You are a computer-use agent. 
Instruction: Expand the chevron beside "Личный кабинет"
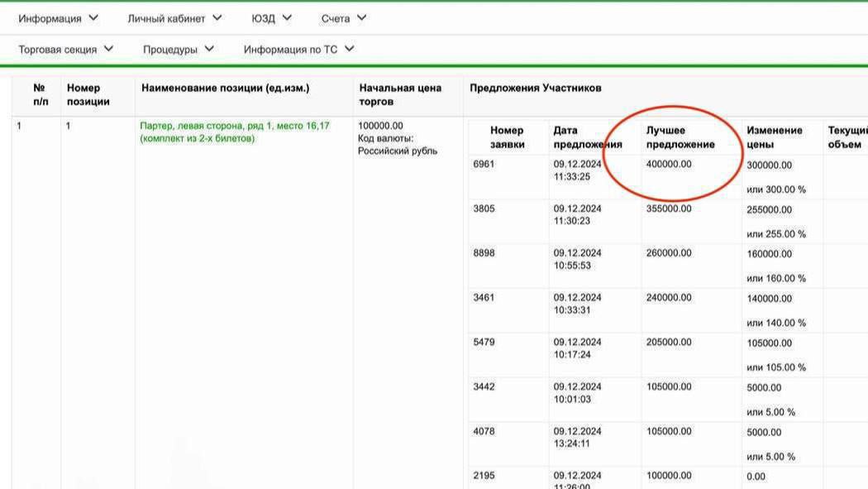point(217,18)
